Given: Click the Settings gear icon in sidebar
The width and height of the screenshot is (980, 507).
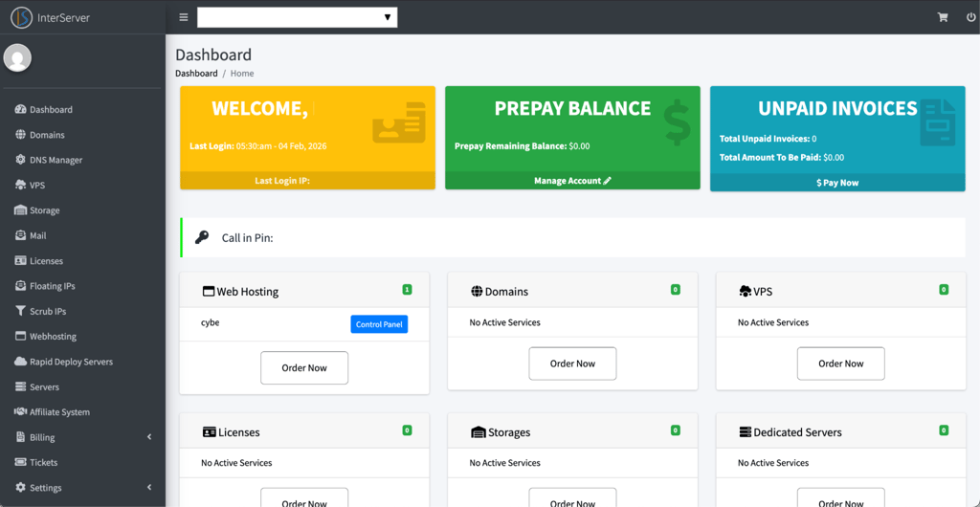Looking at the screenshot, I should click(x=20, y=488).
